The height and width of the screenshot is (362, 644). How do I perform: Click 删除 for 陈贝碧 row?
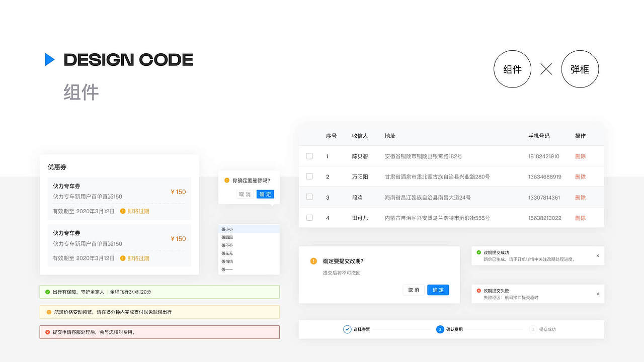[x=580, y=156]
